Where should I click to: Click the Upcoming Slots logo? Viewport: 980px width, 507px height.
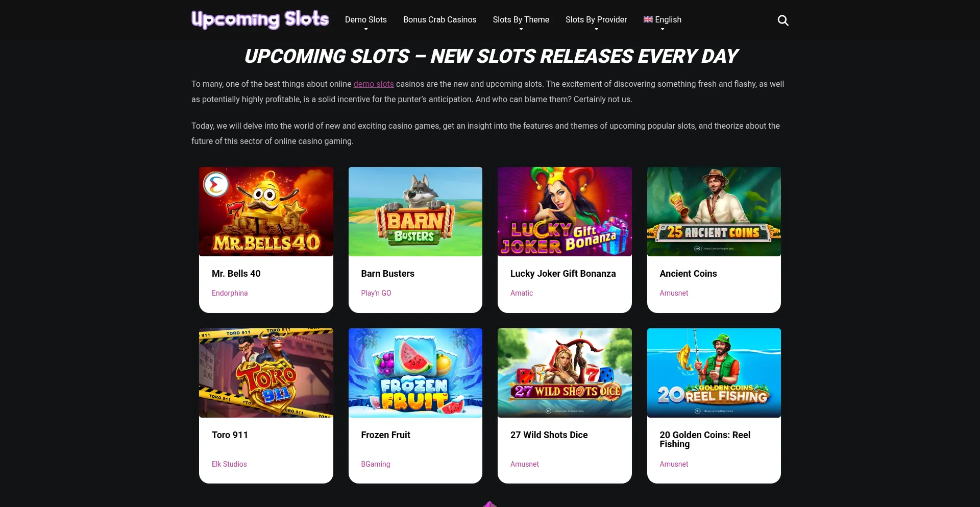coord(260,20)
